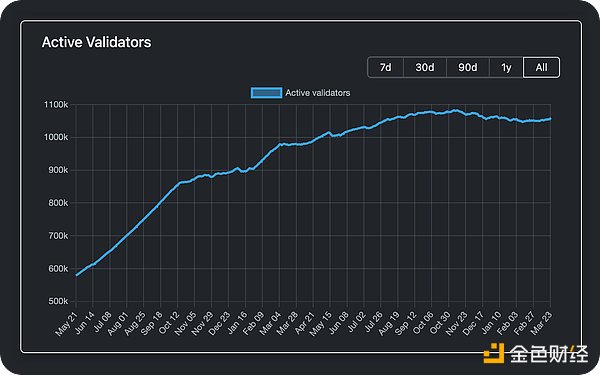
Task: Click the 1000k y-axis label
Action: [56, 137]
